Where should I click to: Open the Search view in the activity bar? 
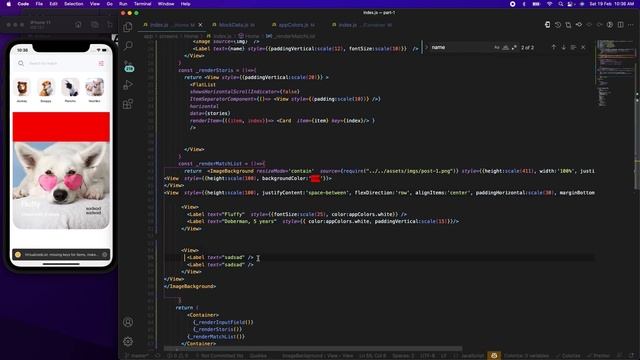tap(128, 45)
